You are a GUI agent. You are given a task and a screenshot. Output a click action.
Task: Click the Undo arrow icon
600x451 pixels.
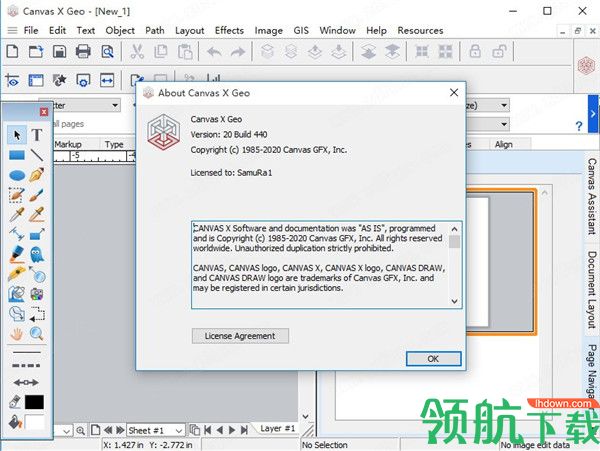coord(214,51)
